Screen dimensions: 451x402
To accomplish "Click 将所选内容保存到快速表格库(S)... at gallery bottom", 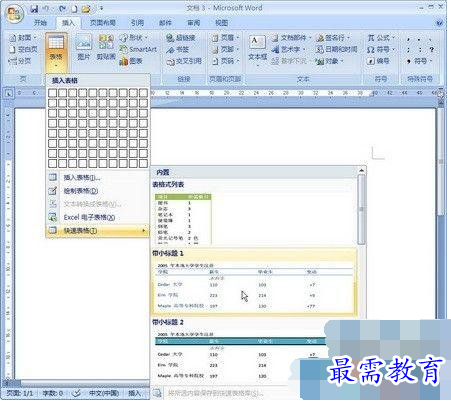I will click(x=216, y=393).
